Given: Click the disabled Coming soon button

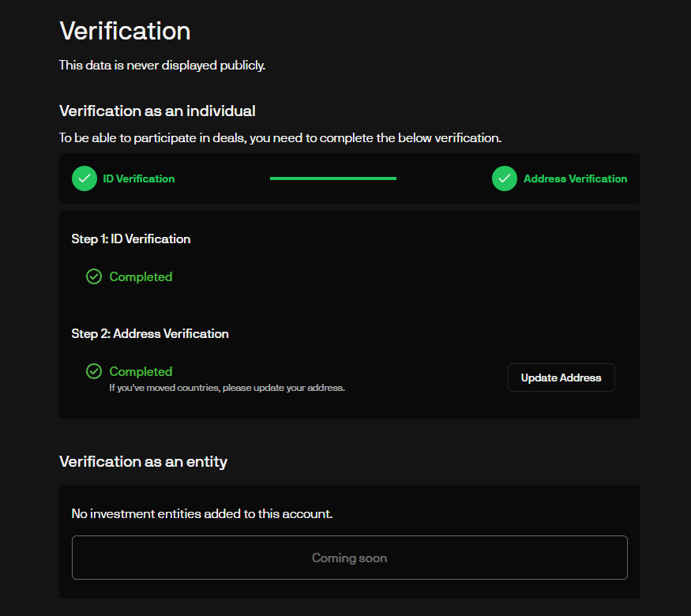Looking at the screenshot, I should tap(349, 558).
